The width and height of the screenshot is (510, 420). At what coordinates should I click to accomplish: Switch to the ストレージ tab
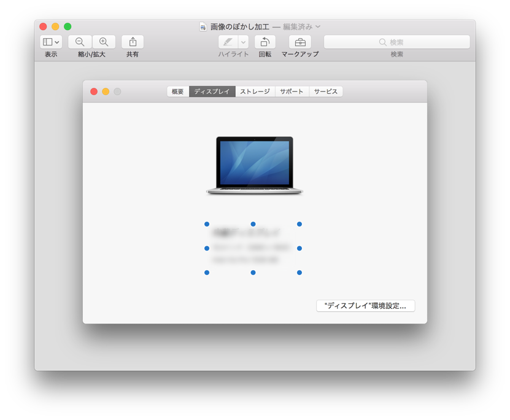click(x=255, y=91)
